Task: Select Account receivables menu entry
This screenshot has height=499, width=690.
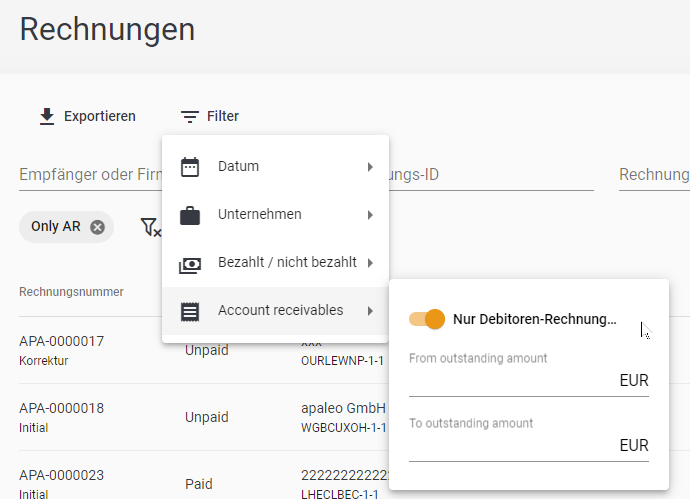Action: pos(275,311)
